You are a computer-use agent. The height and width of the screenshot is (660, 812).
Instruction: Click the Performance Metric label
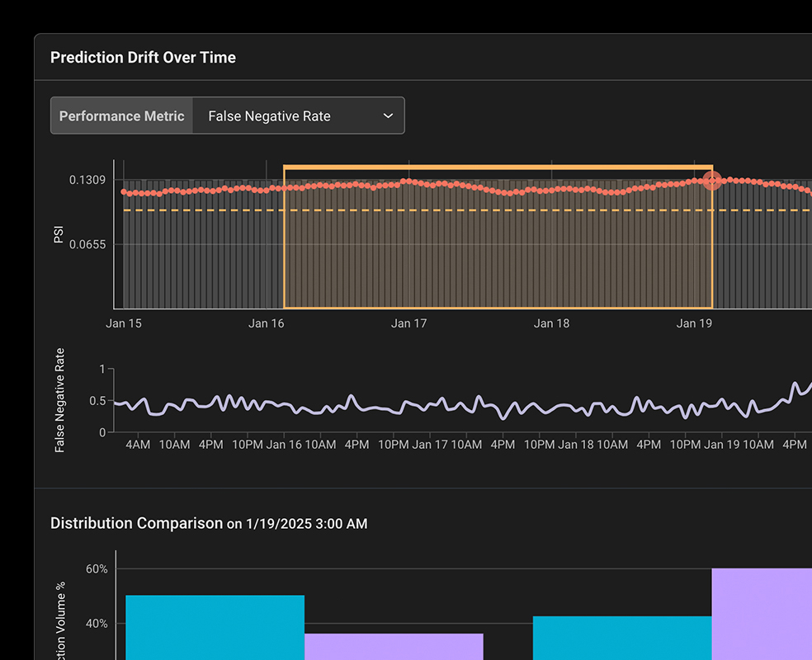coord(122,116)
